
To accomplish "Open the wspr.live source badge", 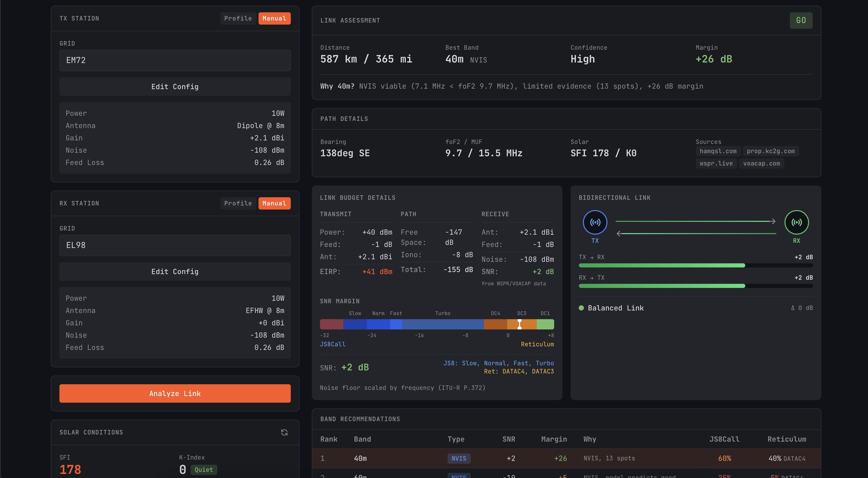I will (x=716, y=163).
